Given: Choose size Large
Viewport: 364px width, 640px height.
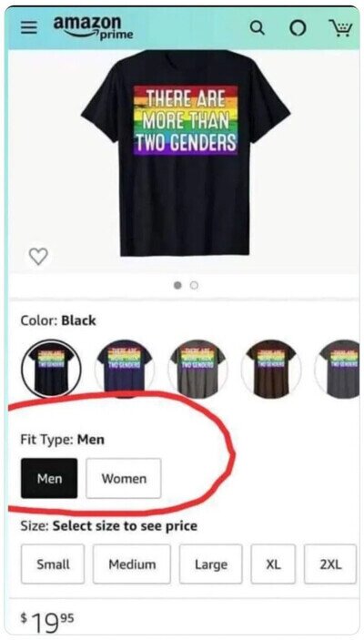Looking at the screenshot, I should pyautogui.click(x=211, y=564).
